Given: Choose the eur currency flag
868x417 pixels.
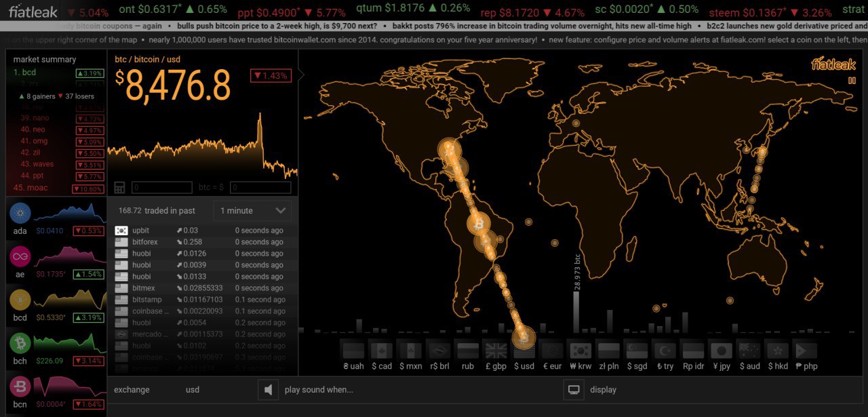Looking at the screenshot, I should tap(552, 351).
